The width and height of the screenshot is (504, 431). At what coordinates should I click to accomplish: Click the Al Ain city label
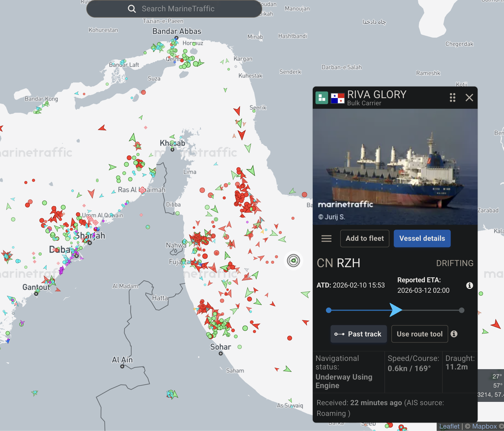[x=122, y=360]
